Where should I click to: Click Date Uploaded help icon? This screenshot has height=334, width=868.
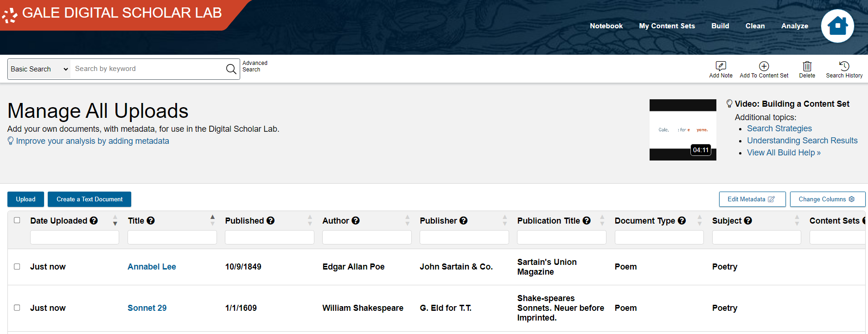coord(94,221)
